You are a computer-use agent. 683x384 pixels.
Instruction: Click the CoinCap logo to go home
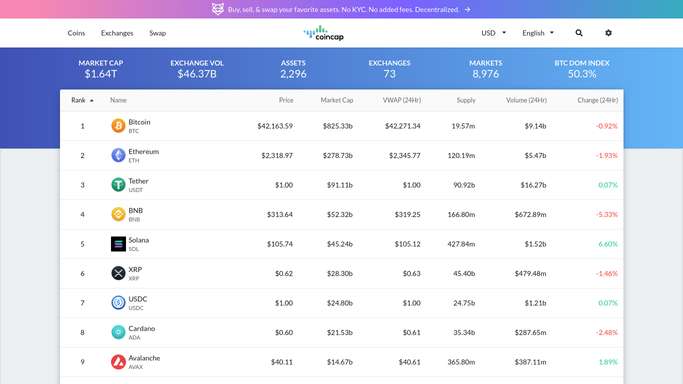coord(324,33)
